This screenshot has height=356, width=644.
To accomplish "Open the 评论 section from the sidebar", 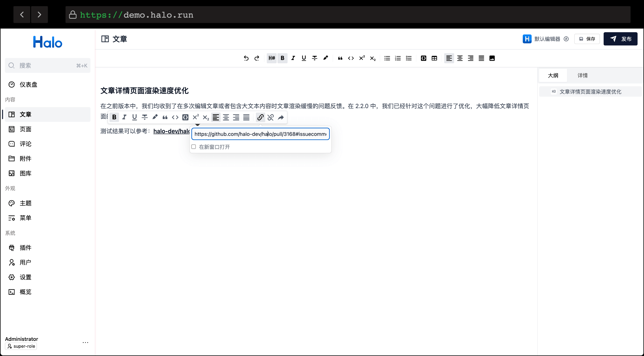I will [25, 144].
